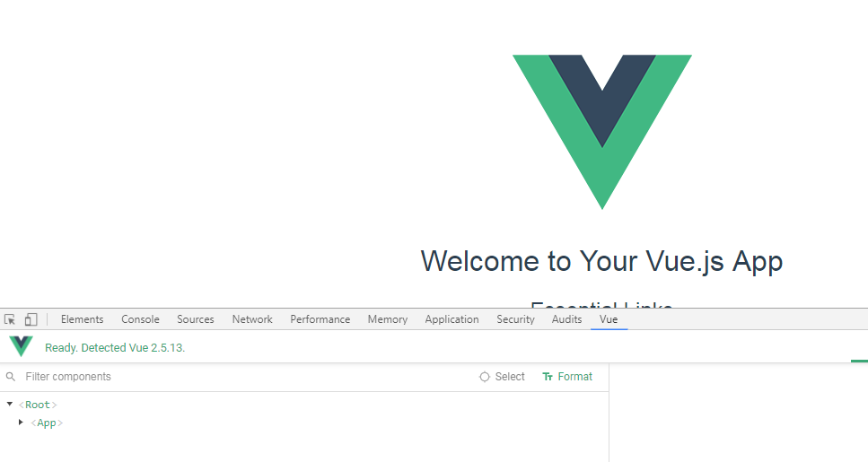Select the Root component in tree
868x462 pixels.
point(38,405)
